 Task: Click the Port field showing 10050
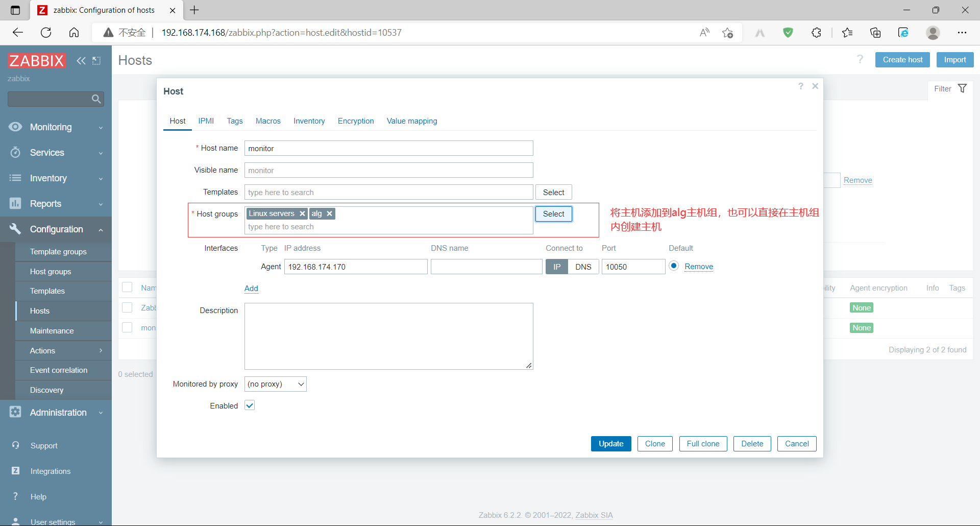click(x=633, y=267)
